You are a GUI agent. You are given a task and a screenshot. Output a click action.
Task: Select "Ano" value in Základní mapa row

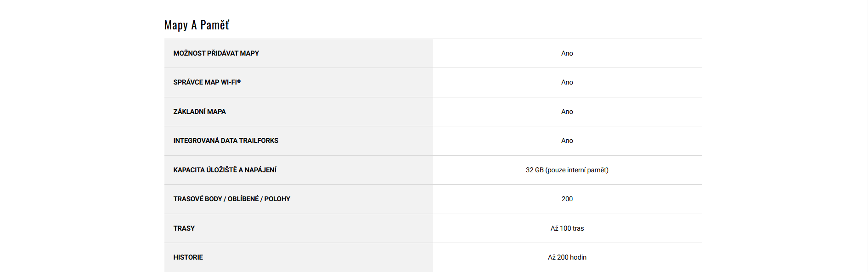(567, 112)
